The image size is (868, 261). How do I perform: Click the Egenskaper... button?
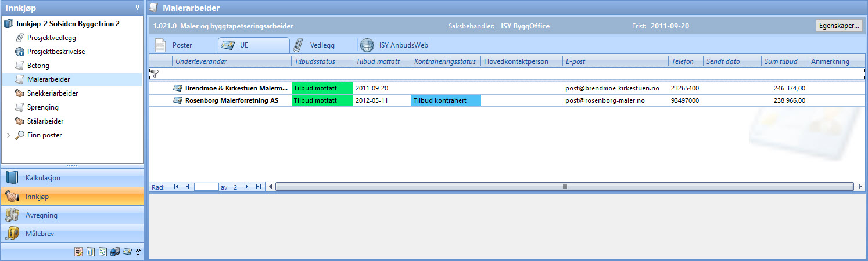coord(839,26)
